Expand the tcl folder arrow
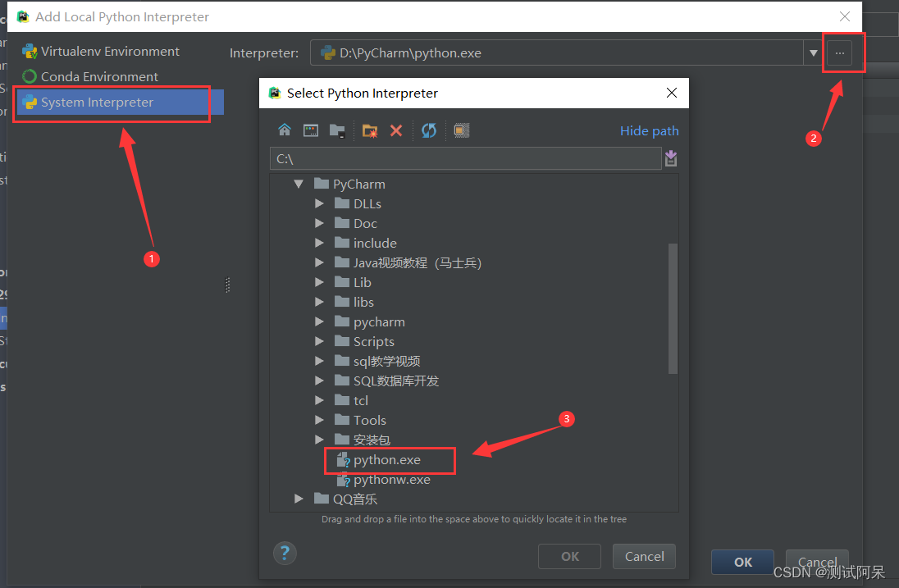Image resolution: width=899 pixels, height=588 pixels. click(x=319, y=400)
